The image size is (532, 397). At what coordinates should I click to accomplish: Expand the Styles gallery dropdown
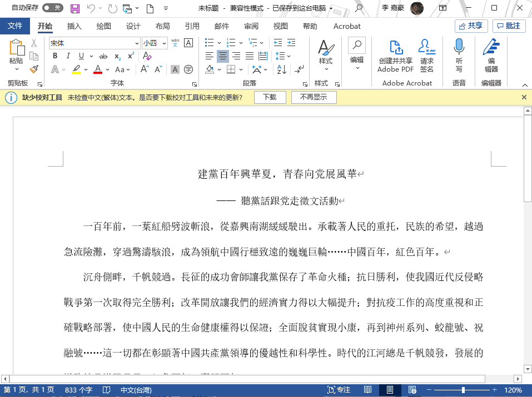click(326, 69)
